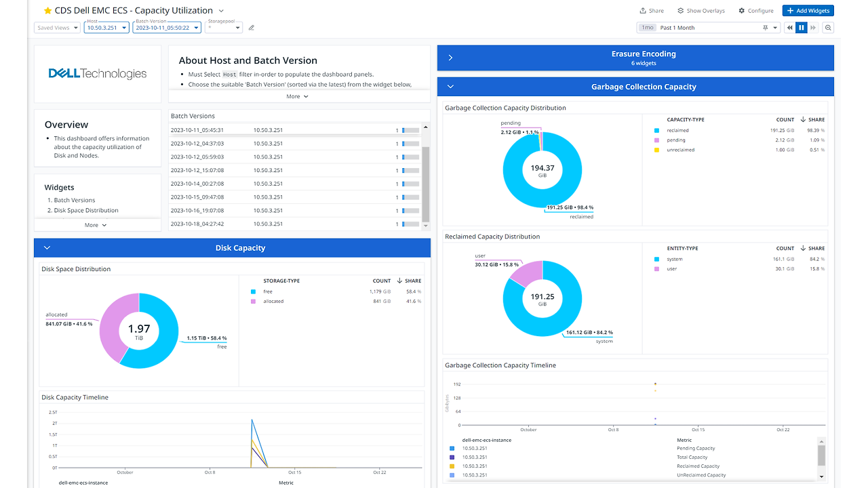Click the unreclaimed capacity-type color swatch
Image resolution: width=868 pixels, height=488 pixels.
click(656, 150)
